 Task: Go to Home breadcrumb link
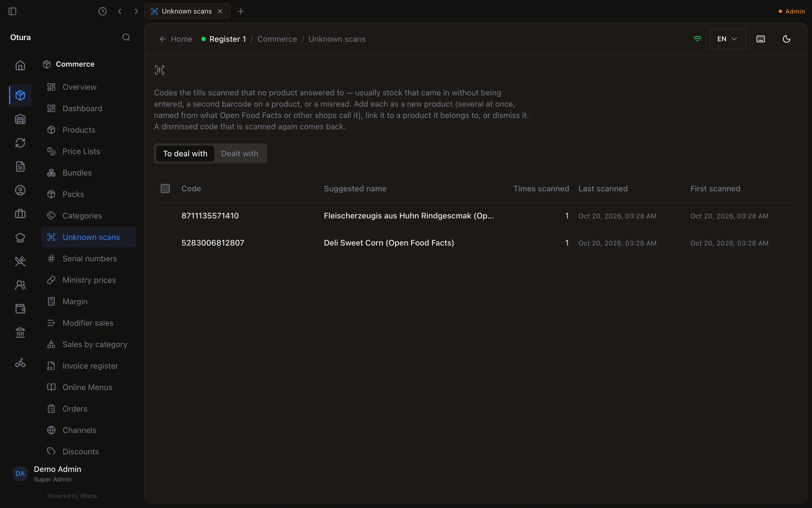(x=176, y=39)
